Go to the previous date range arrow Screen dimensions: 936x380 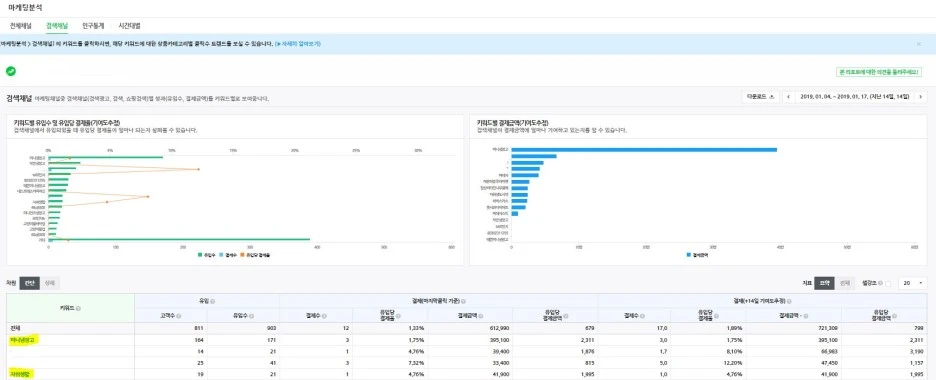789,96
